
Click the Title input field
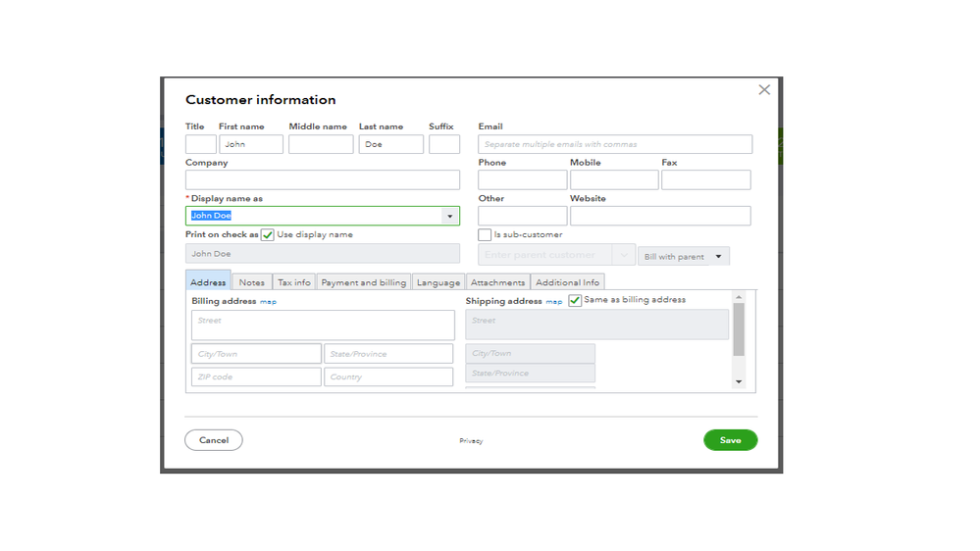tap(201, 144)
